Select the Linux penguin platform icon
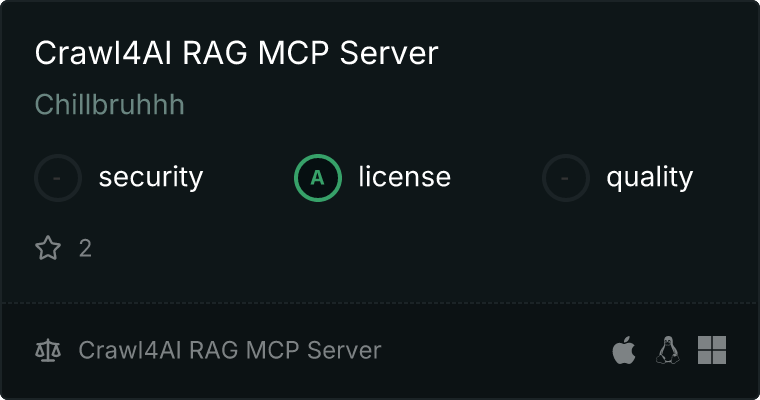 point(667,350)
